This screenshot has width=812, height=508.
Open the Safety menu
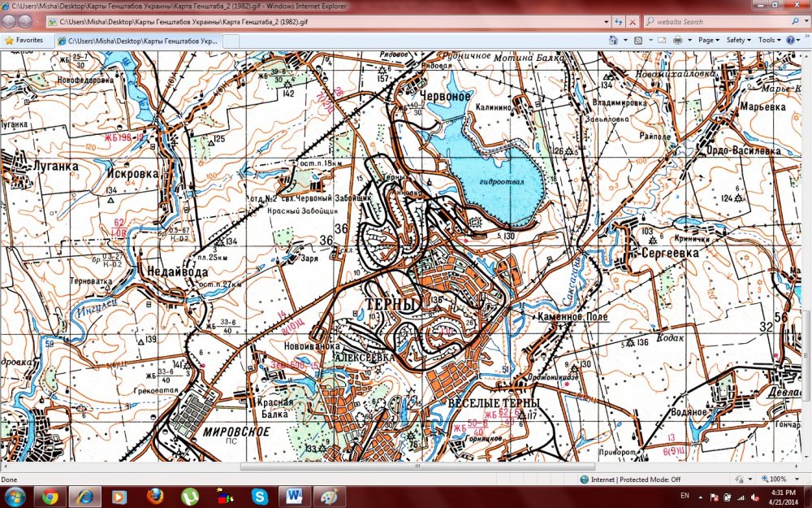(x=738, y=40)
